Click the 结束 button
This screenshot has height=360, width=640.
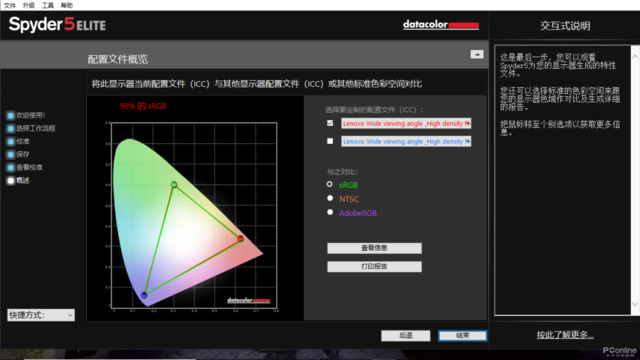point(462,336)
